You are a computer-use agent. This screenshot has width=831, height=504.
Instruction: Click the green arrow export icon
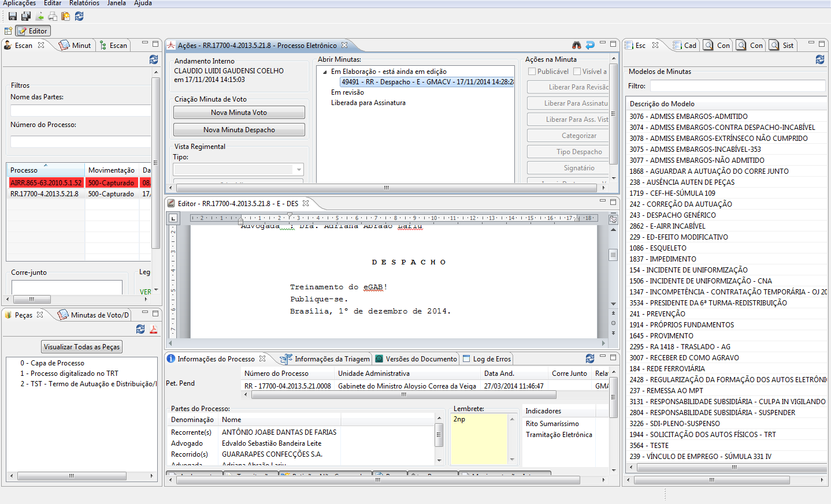click(x=40, y=17)
